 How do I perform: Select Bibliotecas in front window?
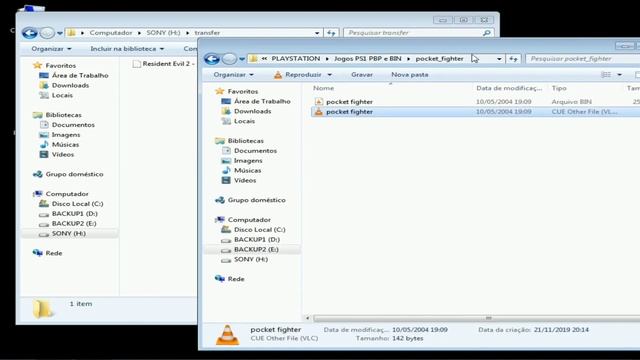click(x=246, y=141)
